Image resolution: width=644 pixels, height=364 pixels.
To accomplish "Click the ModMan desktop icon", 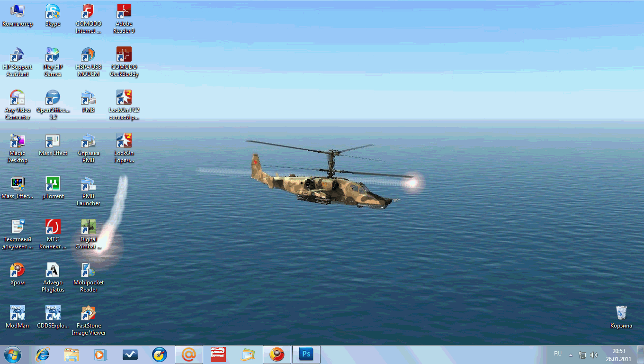I will coord(18,318).
